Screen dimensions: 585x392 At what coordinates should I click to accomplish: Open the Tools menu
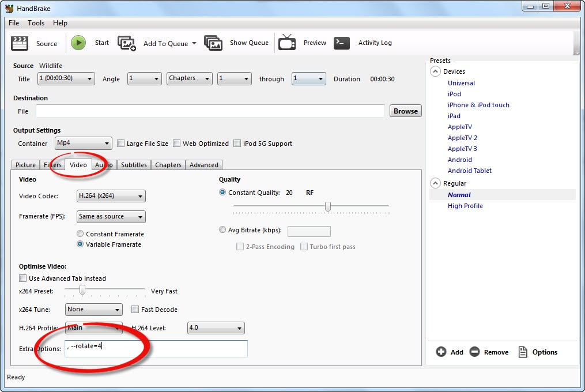point(36,23)
